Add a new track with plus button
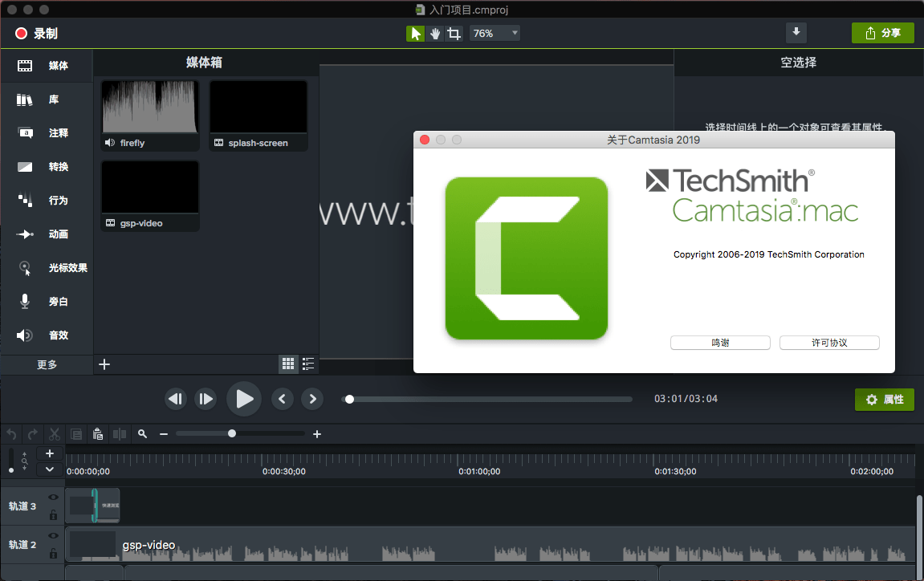 coord(50,453)
